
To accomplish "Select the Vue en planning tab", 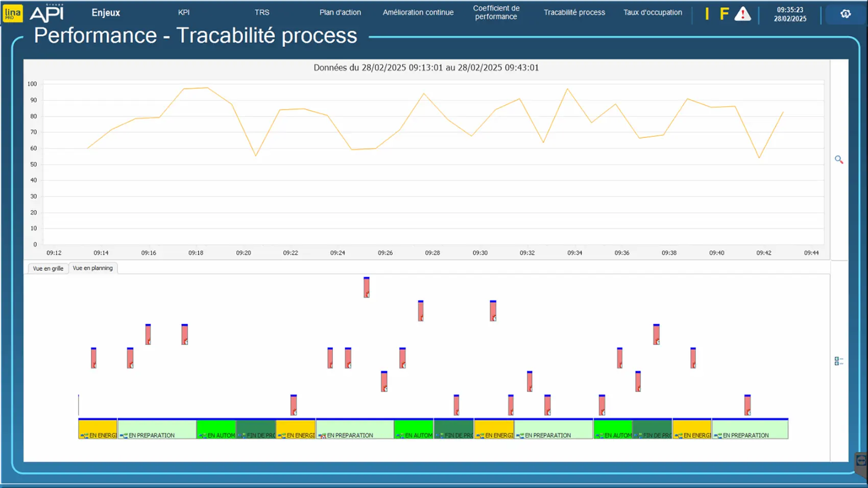I will (x=92, y=268).
